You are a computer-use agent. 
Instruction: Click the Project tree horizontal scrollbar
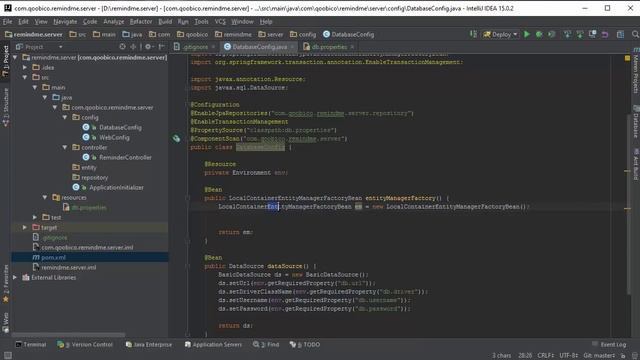[69, 334]
